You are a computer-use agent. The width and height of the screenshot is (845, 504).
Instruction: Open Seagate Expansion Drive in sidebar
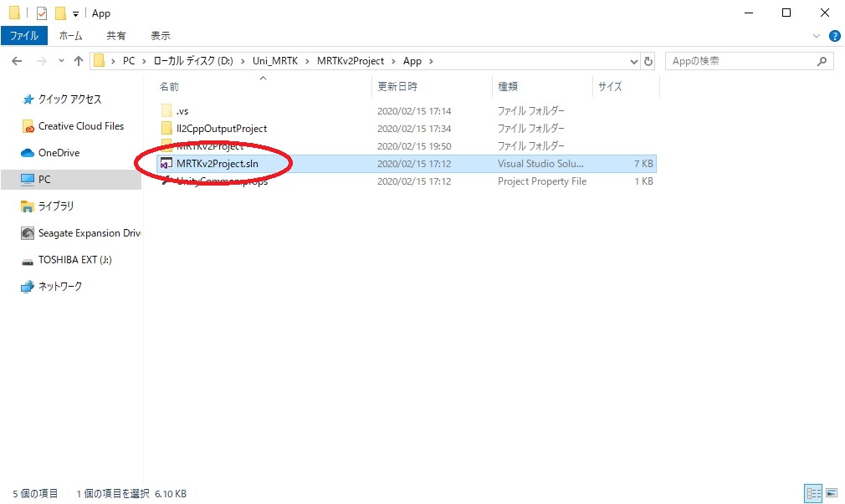pos(90,233)
